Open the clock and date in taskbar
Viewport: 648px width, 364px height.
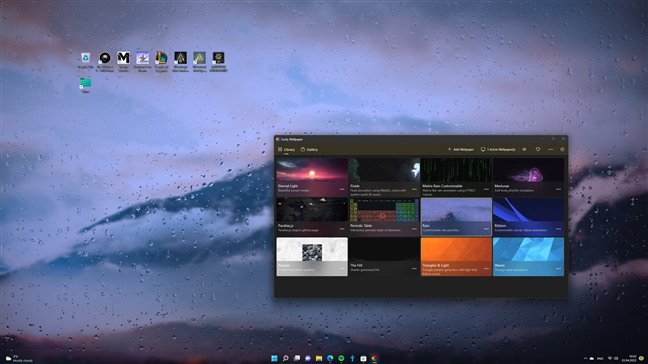pyautogui.click(x=630, y=358)
